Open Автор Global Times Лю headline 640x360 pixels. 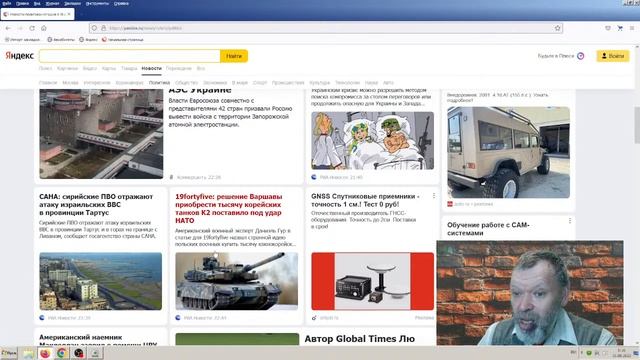(360, 339)
